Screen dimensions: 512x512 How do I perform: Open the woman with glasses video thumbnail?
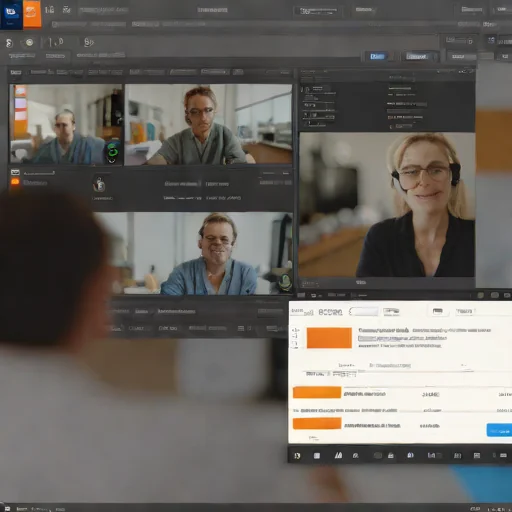[208, 124]
